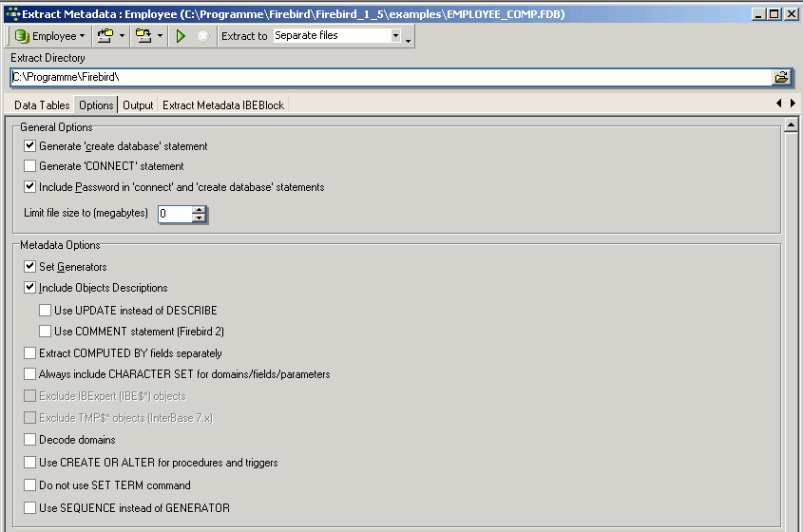Increase file size limit with up spinner
This screenshot has width=803, height=532.
pos(200,210)
